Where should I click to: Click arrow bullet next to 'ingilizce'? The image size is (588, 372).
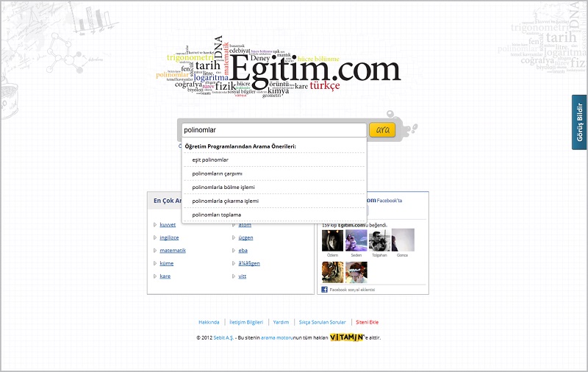click(155, 237)
